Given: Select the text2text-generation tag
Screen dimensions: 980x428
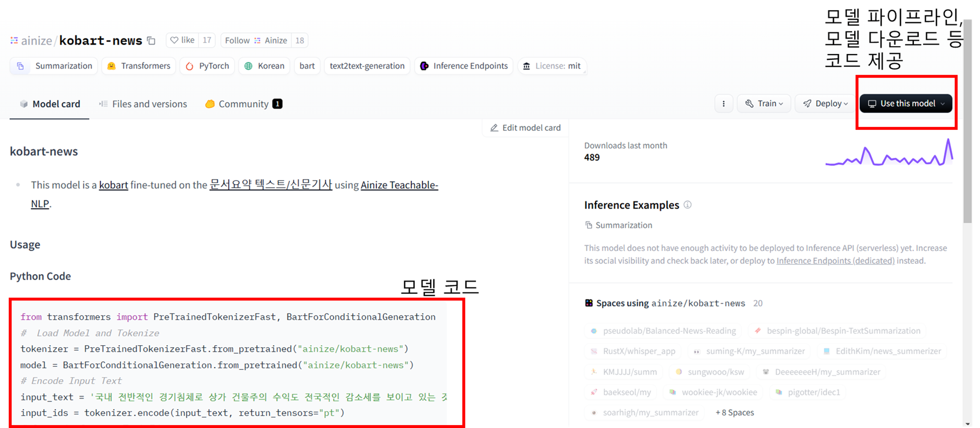Looking at the screenshot, I should pyautogui.click(x=367, y=66).
